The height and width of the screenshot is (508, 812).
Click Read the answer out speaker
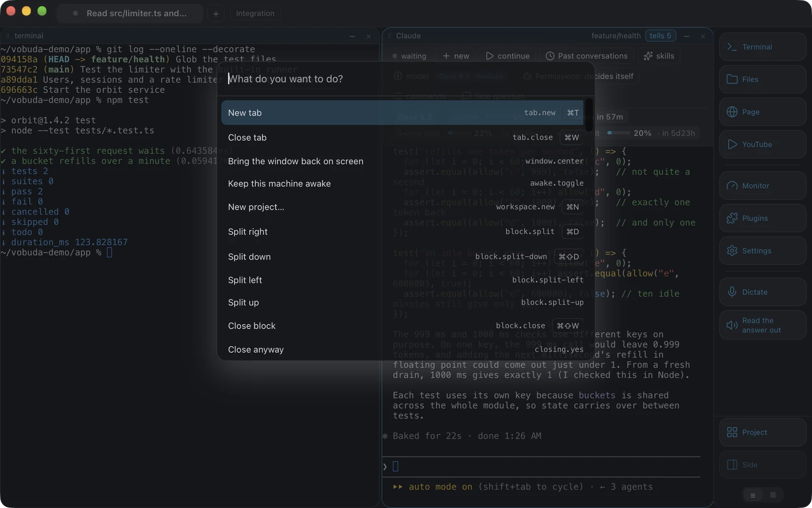click(x=762, y=325)
